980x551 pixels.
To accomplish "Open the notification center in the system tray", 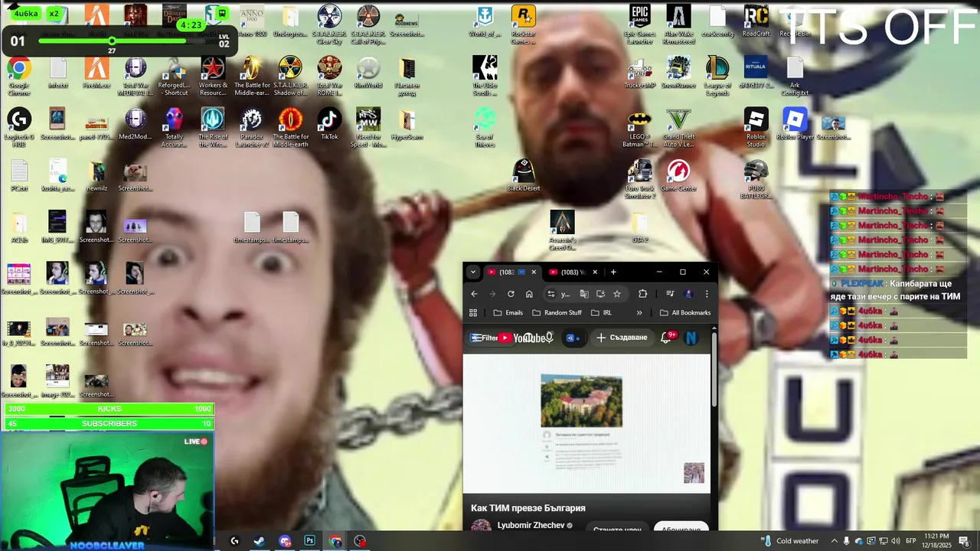I will click(x=964, y=541).
